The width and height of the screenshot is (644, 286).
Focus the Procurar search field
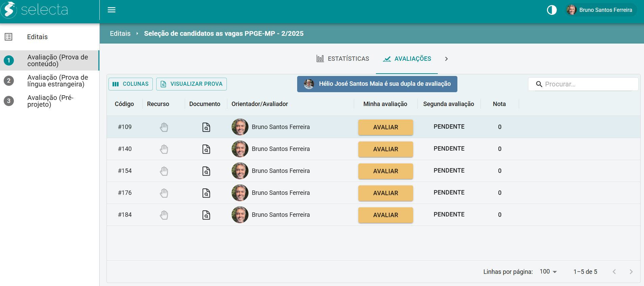point(583,84)
